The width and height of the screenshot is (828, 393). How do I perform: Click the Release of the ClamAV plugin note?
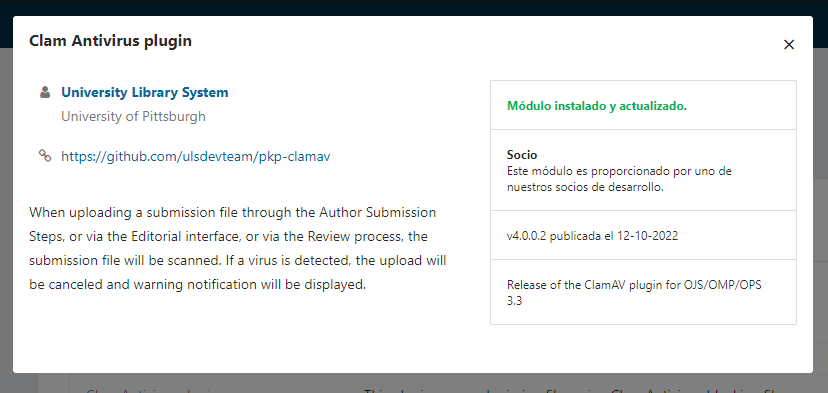tap(634, 293)
